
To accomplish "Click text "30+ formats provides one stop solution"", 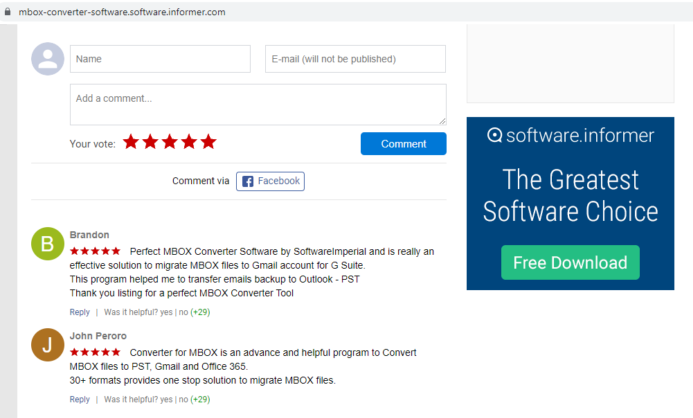I will (x=153, y=380).
